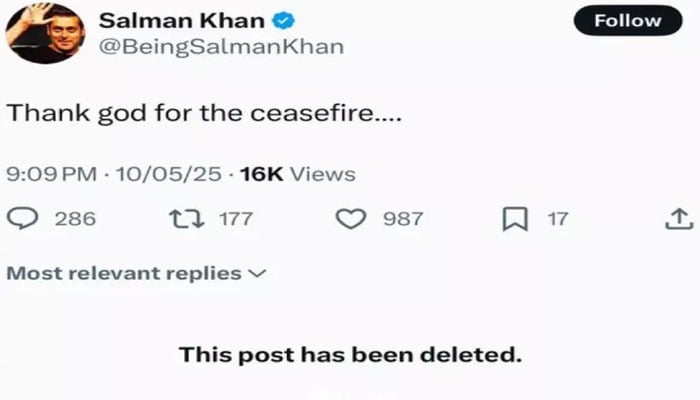The width and height of the screenshot is (700, 400).
Task: Click the share upload arrow icon
Action: tap(677, 218)
